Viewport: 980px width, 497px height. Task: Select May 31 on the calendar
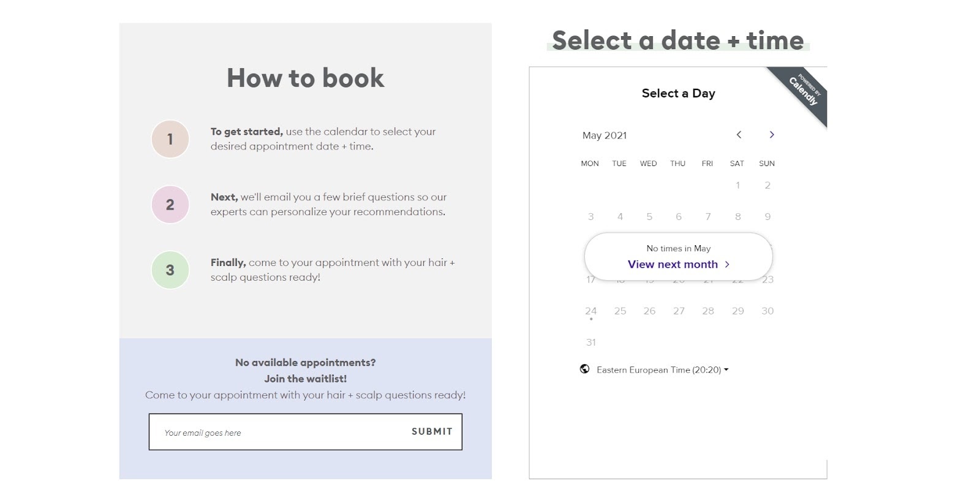pos(590,342)
